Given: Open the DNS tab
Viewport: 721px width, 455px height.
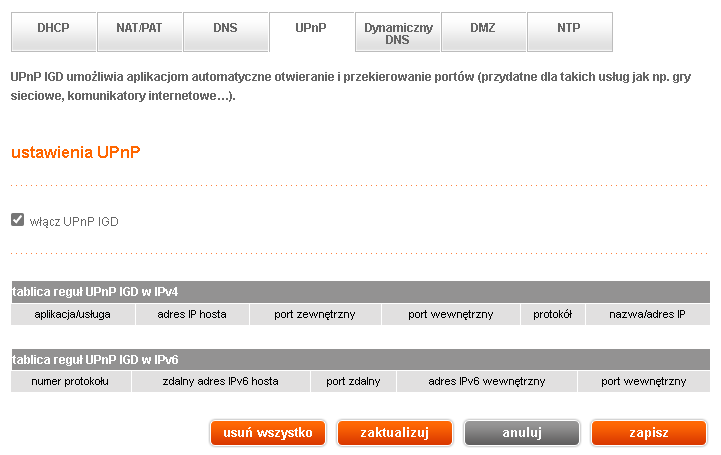Looking at the screenshot, I should click(x=225, y=29).
